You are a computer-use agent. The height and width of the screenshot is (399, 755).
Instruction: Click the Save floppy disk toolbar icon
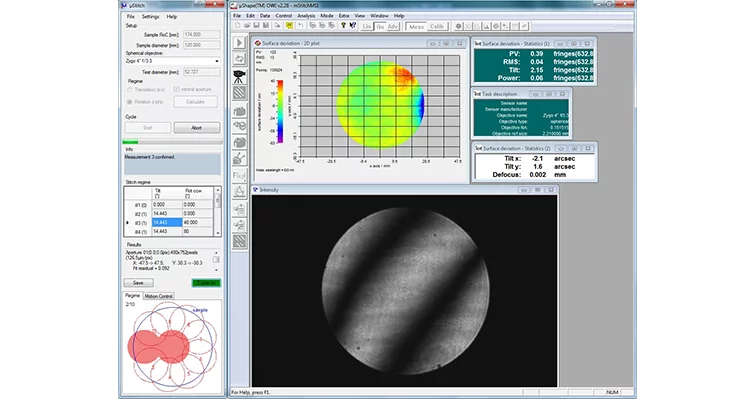tap(256, 26)
